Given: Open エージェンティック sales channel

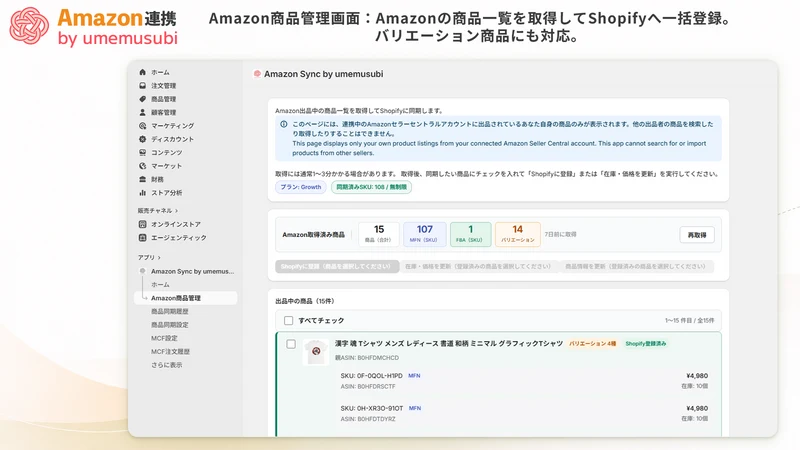Looking at the screenshot, I should [179, 238].
